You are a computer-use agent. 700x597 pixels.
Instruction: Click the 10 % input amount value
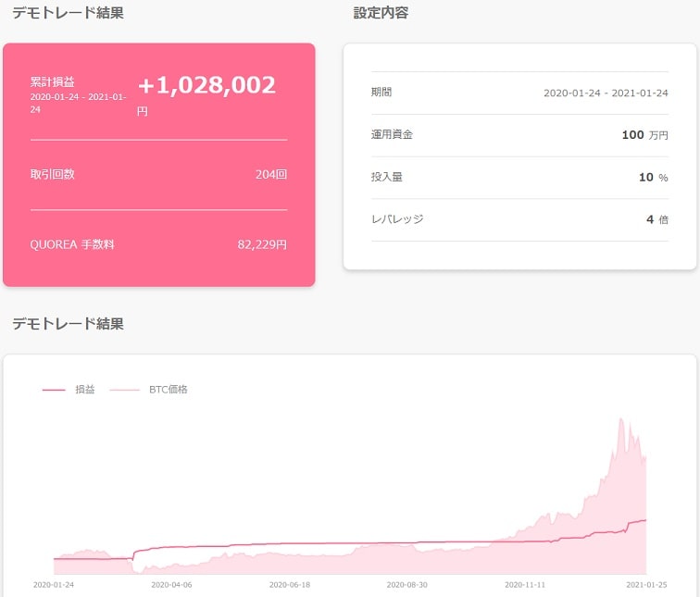pyautogui.click(x=654, y=177)
